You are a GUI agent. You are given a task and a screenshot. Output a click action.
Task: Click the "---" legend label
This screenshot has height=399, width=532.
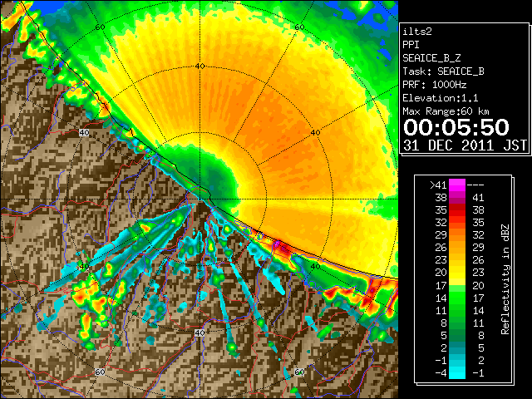click(475, 185)
